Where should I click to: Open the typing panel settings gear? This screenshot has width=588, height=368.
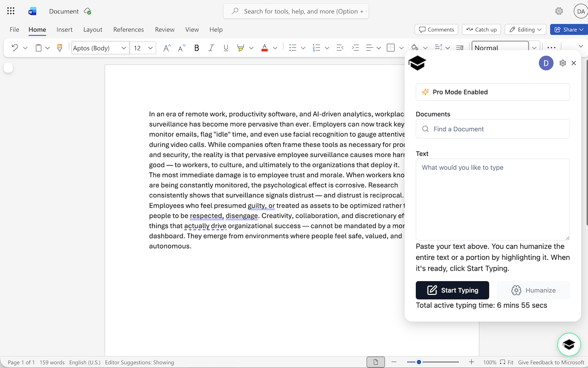(563, 63)
